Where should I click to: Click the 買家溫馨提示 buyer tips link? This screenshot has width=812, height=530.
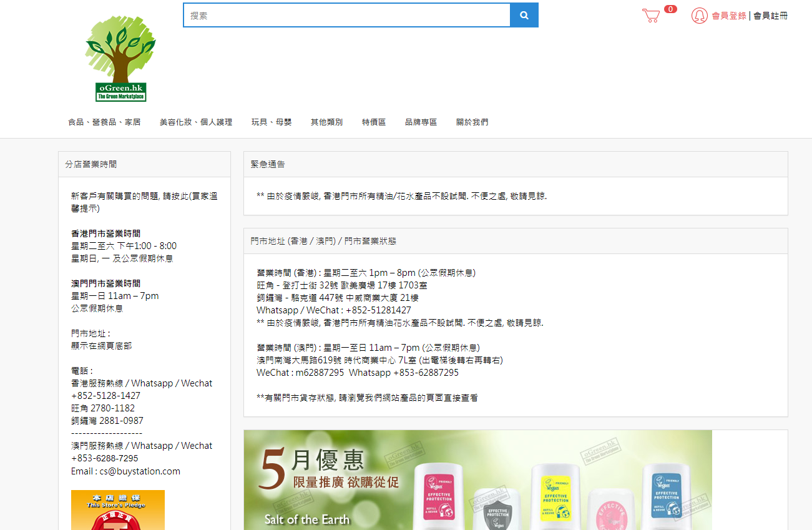(144, 202)
